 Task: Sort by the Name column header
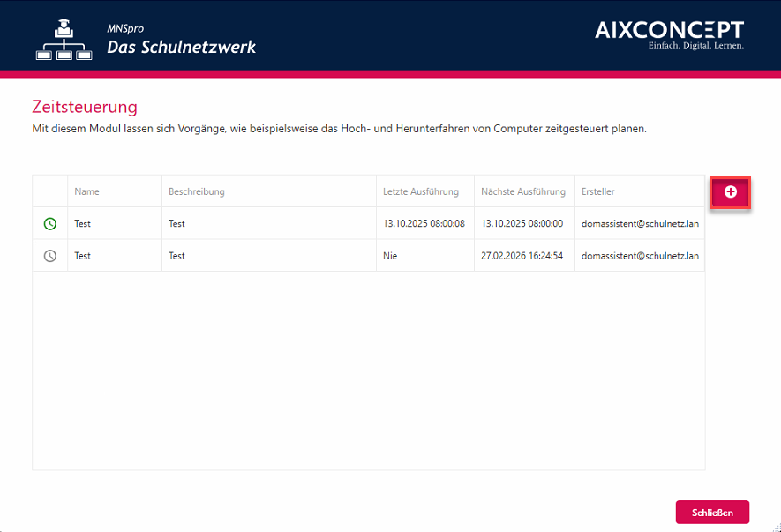(86, 191)
